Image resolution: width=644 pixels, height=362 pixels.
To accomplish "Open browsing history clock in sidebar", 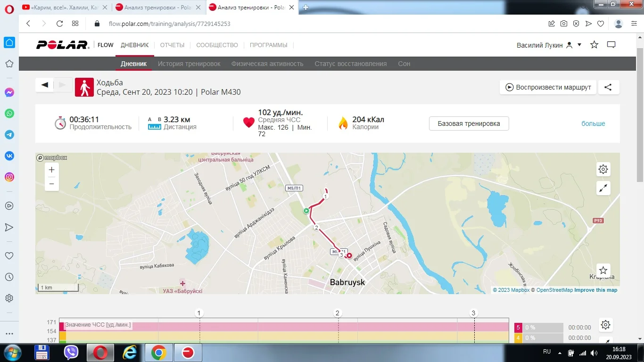I will point(9,277).
